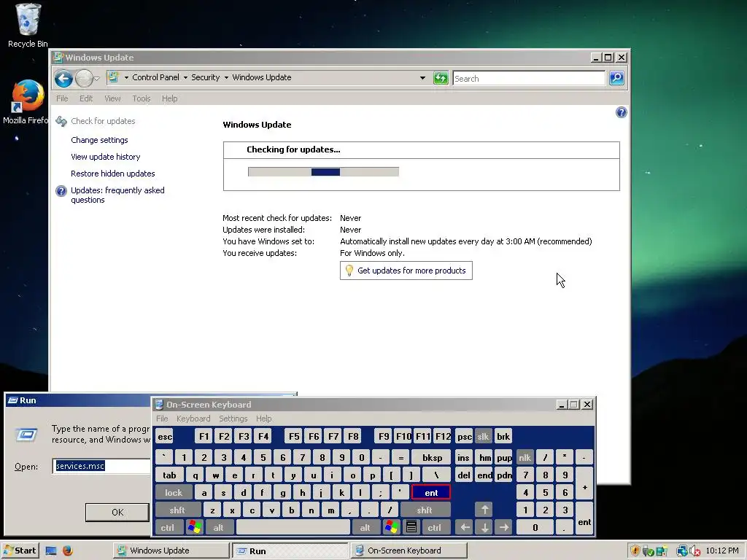Toggle the right alt key
747x560 pixels.
(365, 528)
